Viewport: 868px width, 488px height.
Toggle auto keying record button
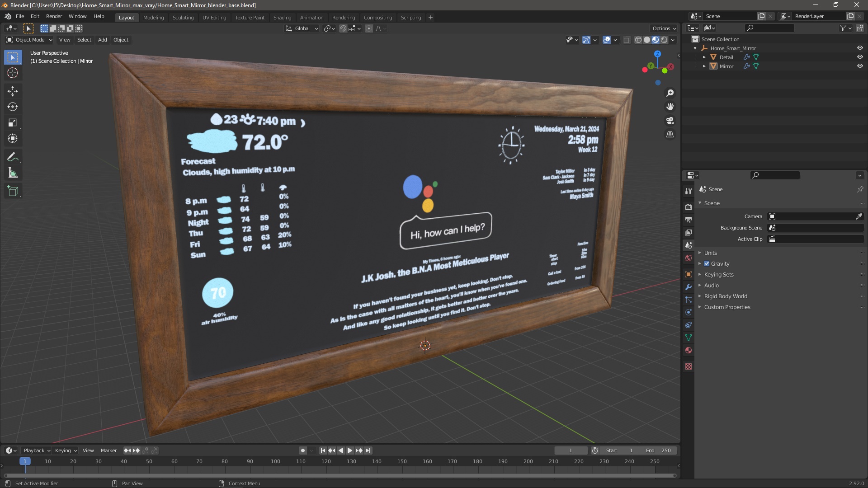point(303,450)
